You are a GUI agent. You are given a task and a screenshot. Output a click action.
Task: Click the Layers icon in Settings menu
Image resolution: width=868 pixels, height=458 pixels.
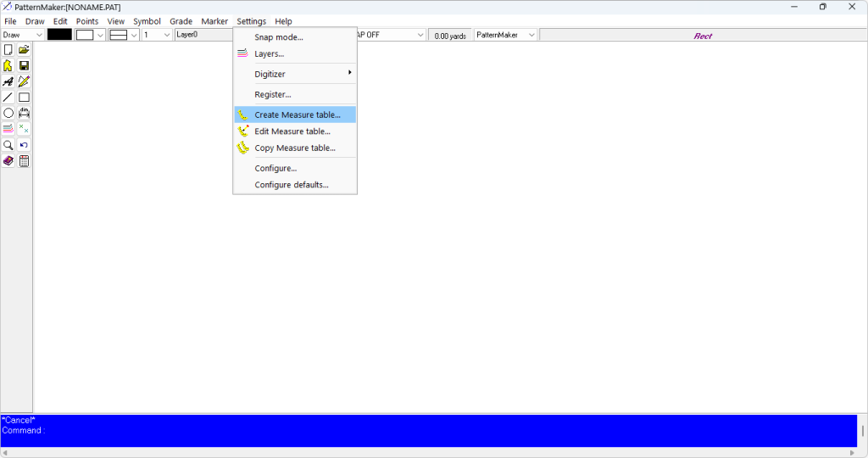pos(242,53)
